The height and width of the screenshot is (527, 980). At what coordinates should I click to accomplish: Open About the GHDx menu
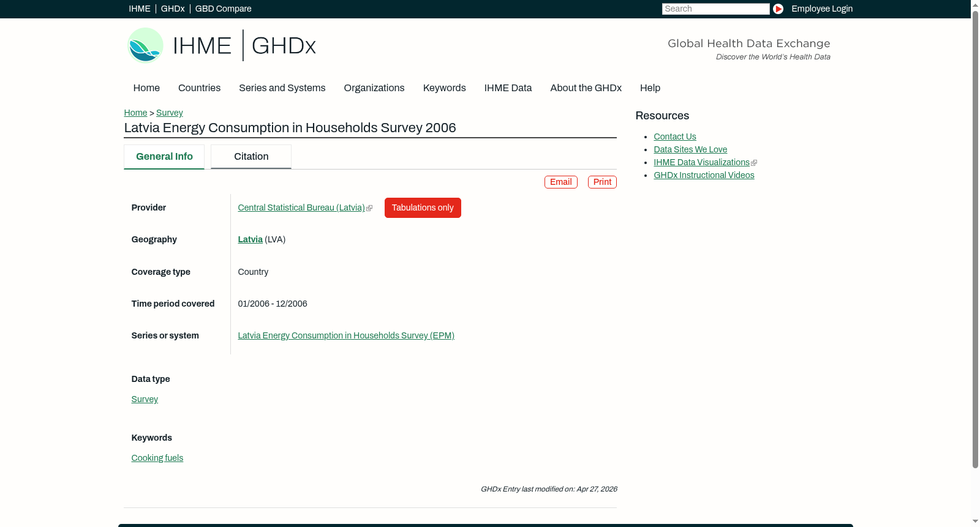586,88
